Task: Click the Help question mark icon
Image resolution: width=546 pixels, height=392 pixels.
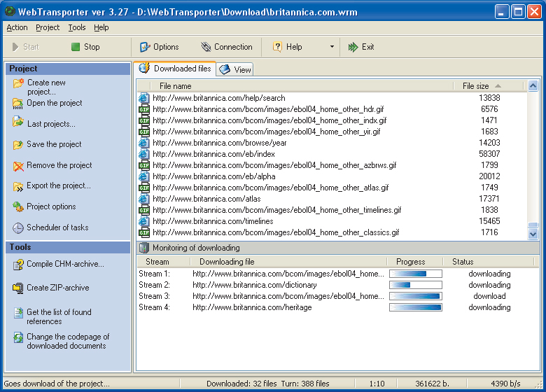Action: [277, 47]
